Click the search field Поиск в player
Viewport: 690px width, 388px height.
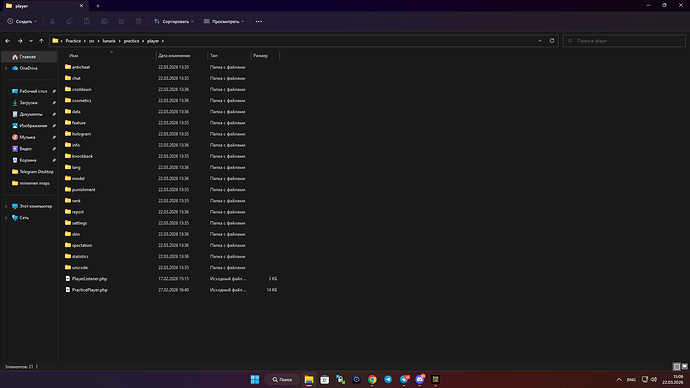pos(624,41)
